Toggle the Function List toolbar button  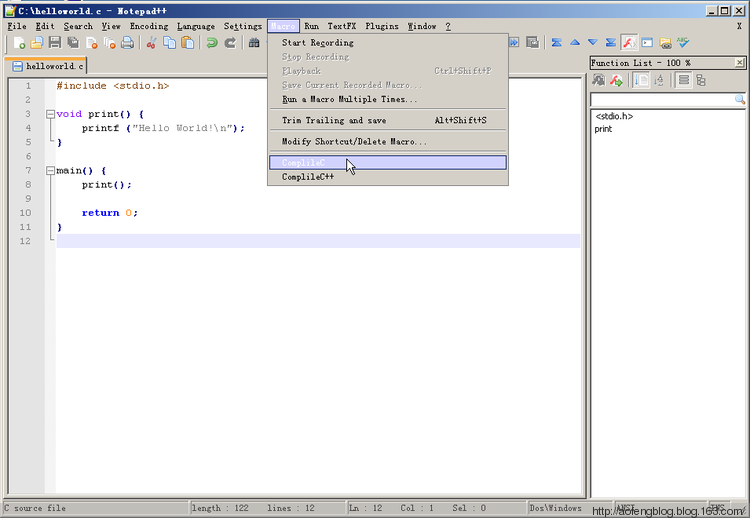click(629, 43)
